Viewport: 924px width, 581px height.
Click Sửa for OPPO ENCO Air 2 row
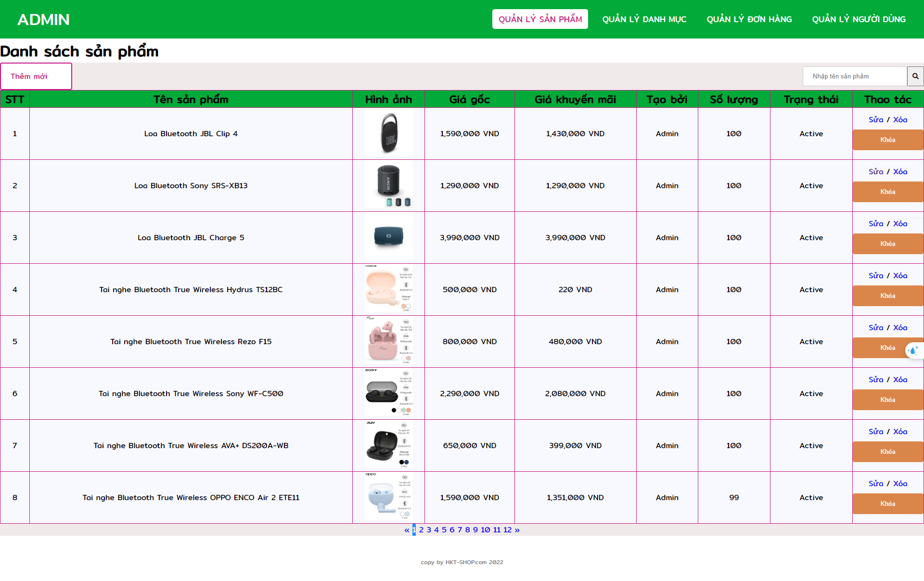[x=876, y=483]
